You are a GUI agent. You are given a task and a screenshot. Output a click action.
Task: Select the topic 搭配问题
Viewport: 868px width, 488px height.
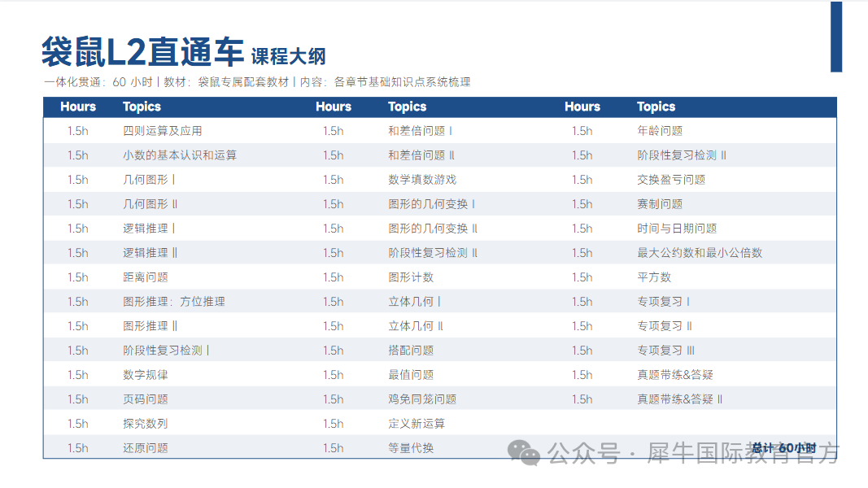[x=411, y=351]
